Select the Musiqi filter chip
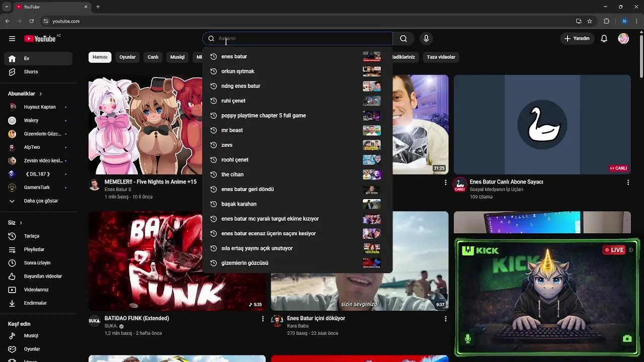The width and height of the screenshot is (644, 362). click(x=177, y=57)
